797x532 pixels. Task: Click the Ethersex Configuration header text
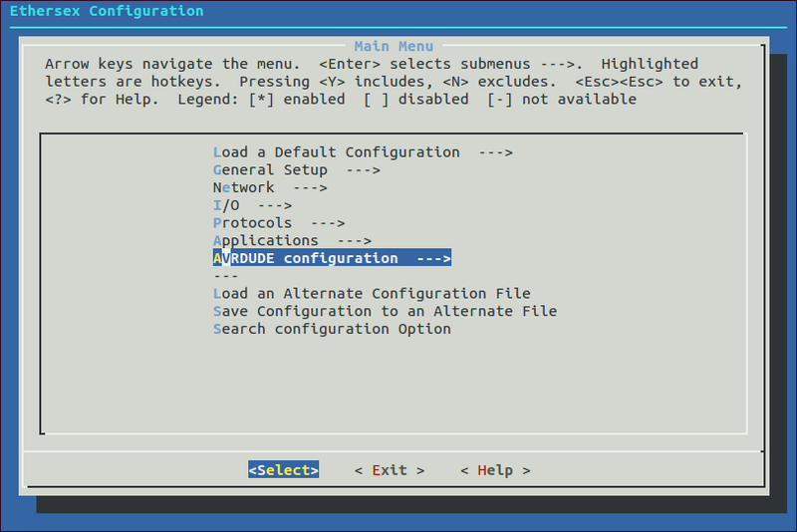pos(106,12)
